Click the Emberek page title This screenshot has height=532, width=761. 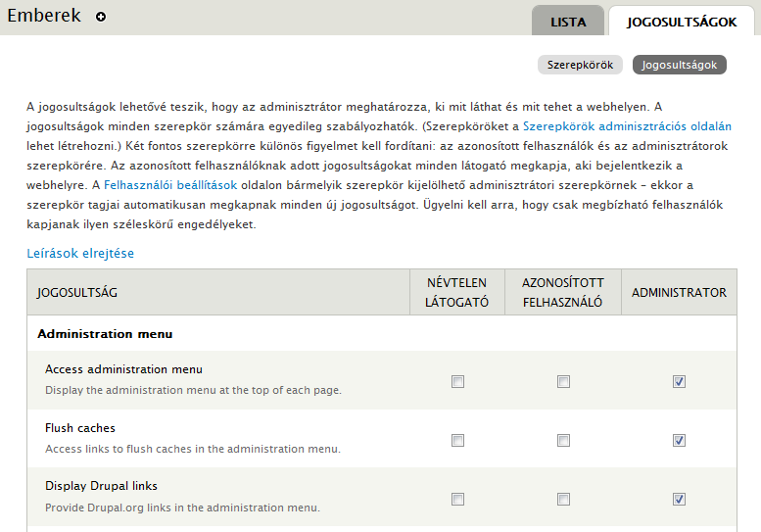tap(44, 16)
